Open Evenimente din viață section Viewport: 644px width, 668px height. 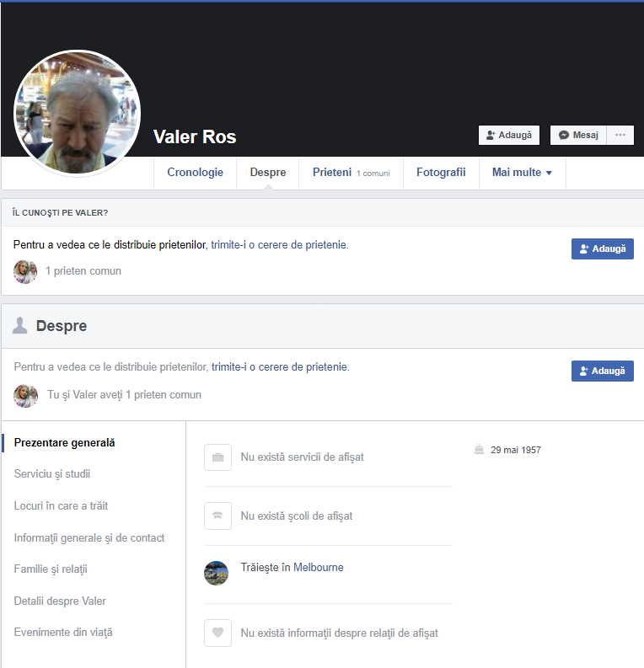pos(63,633)
